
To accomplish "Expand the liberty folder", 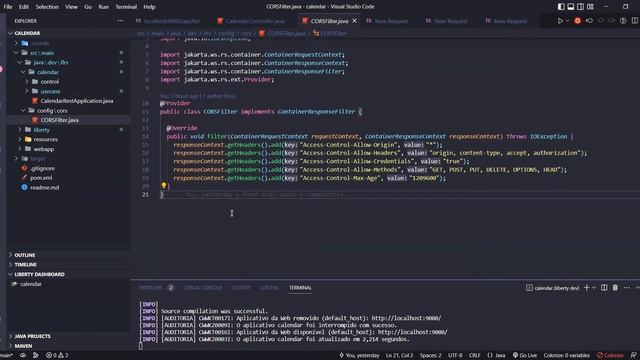I will pyautogui.click(x=20, y=129).
